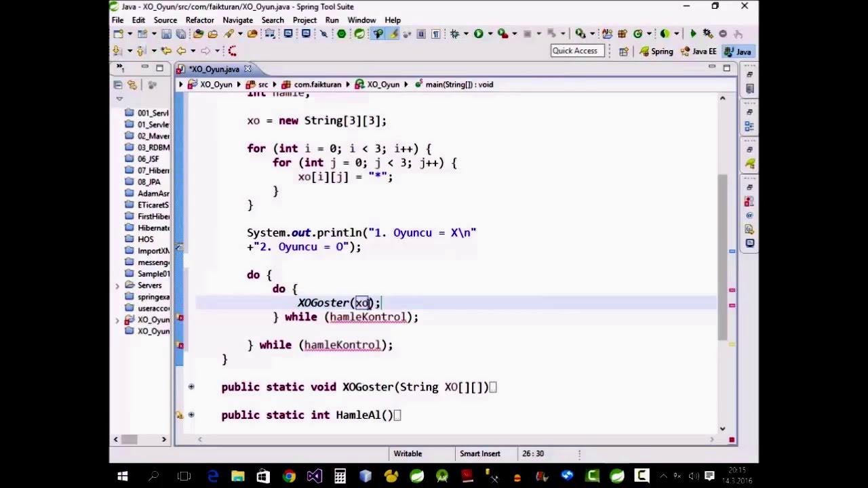Image resolution: width=868 pixels, height=488 pixels.
Task: Select the 06_JSF project in explorer
Action: pos(142,159)
